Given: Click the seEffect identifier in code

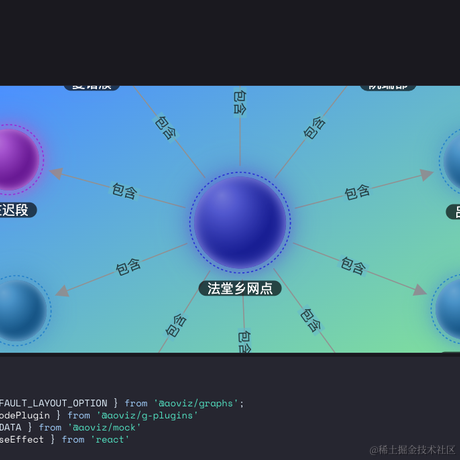Looking at the screenshot, I should pos(22,439).
